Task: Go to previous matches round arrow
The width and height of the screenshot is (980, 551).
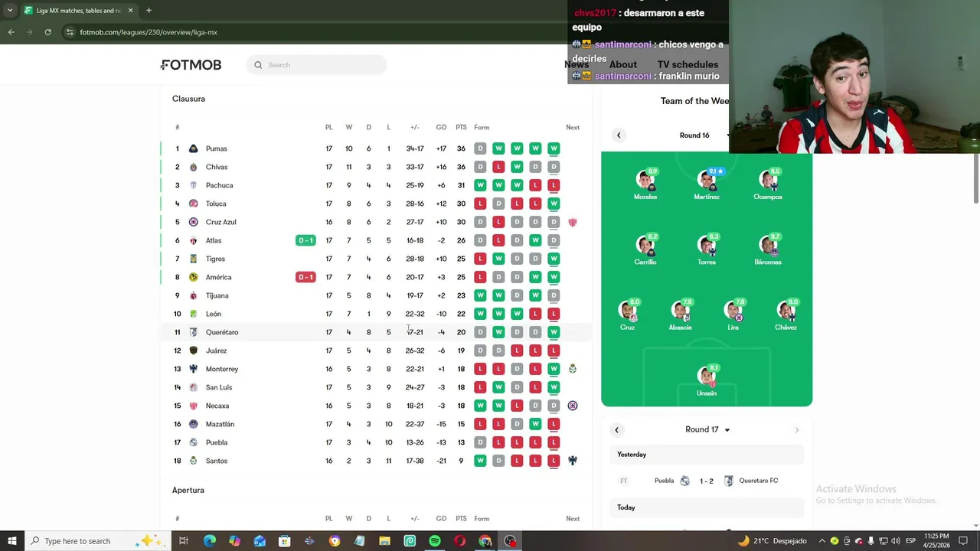Action: 616,429
